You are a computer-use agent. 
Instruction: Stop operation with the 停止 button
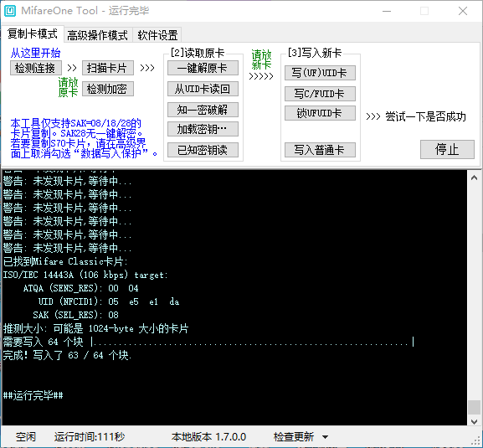pos(447,149)
